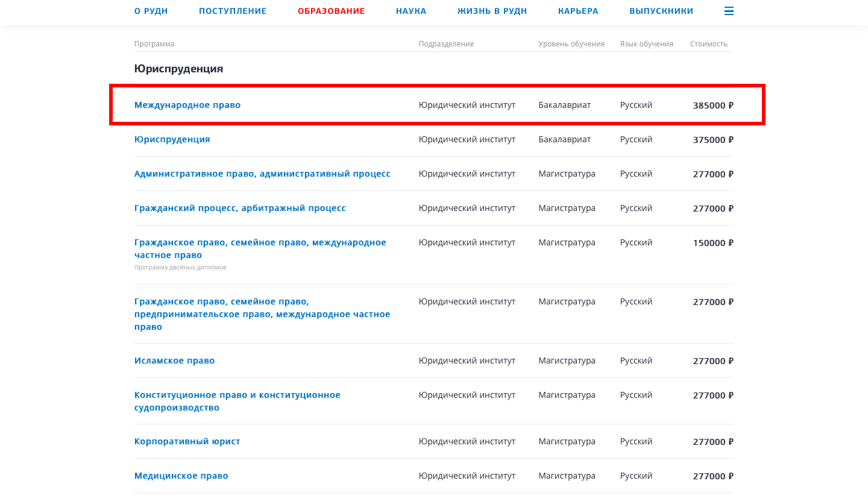Open the Медицинское право program
Screen dimensions: 868x504
(x=181, y=476)
